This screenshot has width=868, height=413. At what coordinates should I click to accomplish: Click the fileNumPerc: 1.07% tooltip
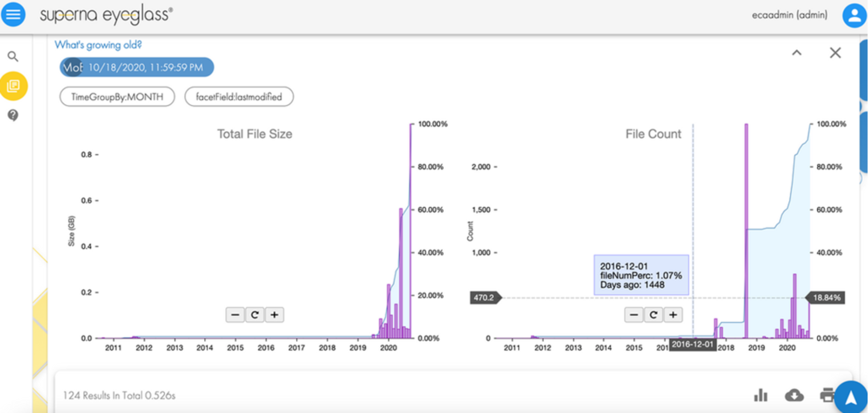(x=641, y=275)
